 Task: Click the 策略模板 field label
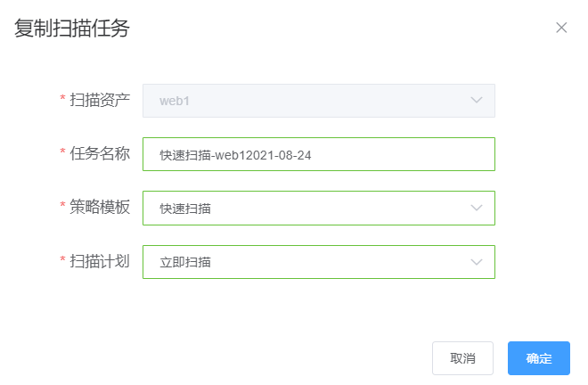100,208
